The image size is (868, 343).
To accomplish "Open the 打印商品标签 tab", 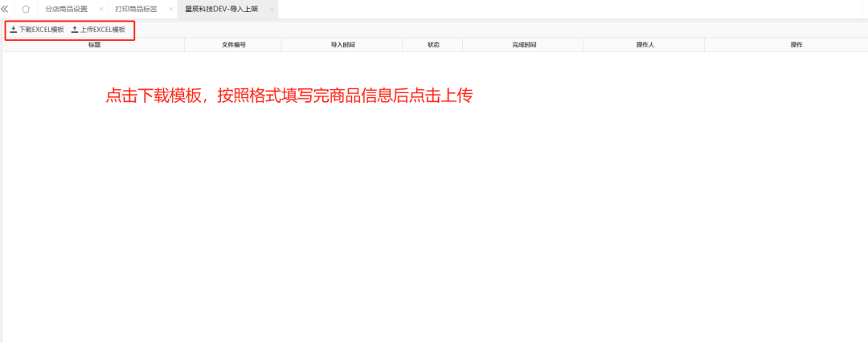I will point(136,10).
